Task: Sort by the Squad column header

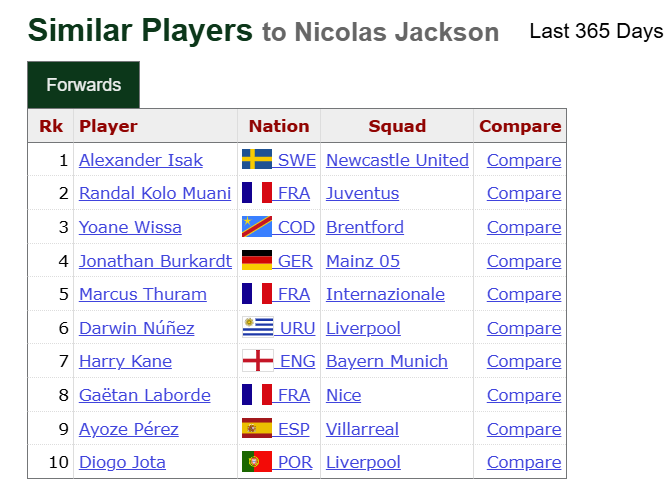Action: pos(397,126)
